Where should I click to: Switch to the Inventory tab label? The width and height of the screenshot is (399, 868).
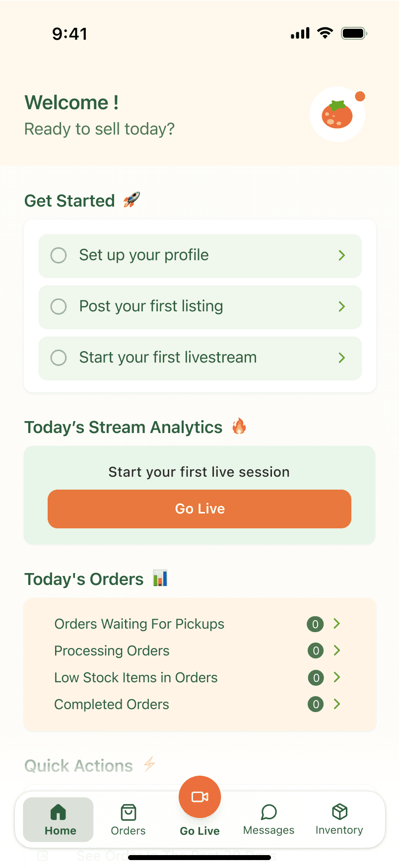point(339,830)
